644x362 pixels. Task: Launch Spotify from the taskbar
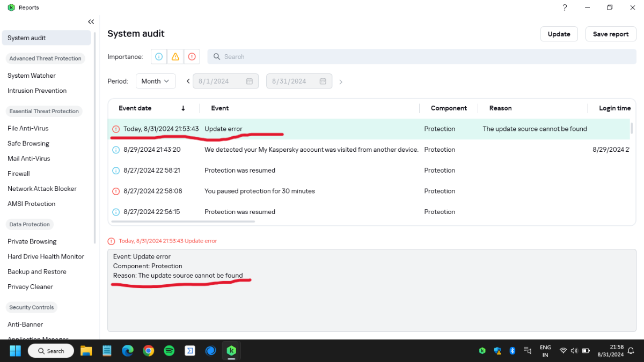(x=169, y=351)
